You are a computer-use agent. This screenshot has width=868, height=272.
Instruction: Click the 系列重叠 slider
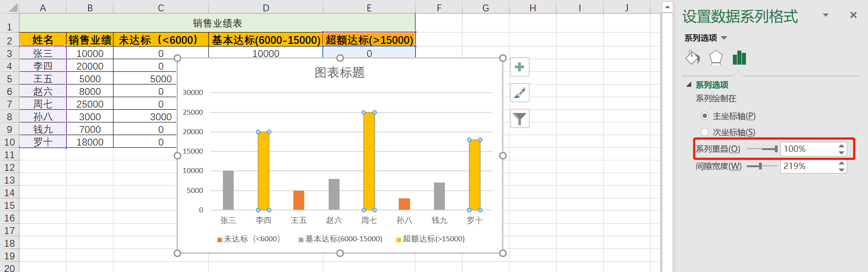(762, 149)
